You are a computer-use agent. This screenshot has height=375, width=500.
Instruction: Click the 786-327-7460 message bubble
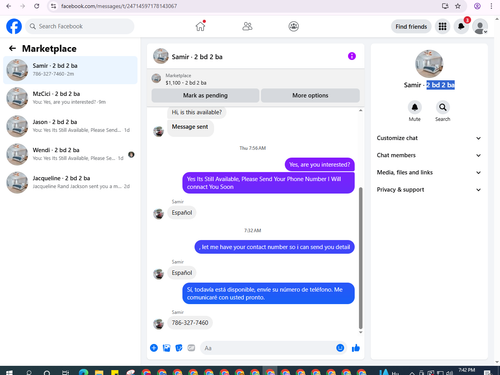click(190, 323)
